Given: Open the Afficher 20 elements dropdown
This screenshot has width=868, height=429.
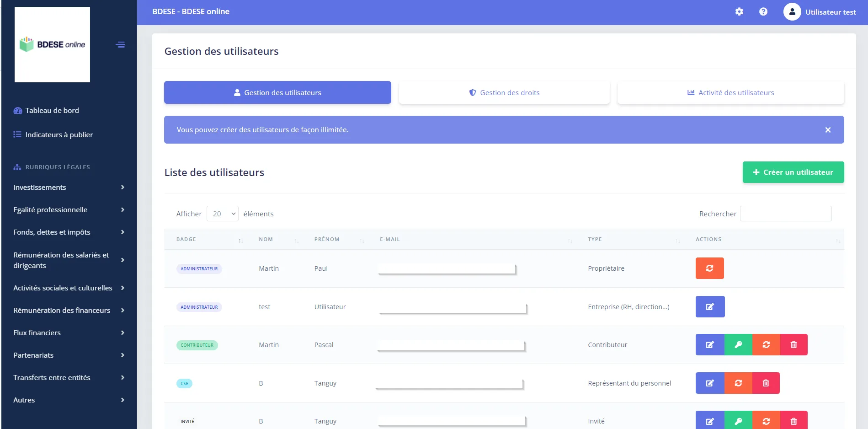Looking at the screenshot, I should [223, 214].
